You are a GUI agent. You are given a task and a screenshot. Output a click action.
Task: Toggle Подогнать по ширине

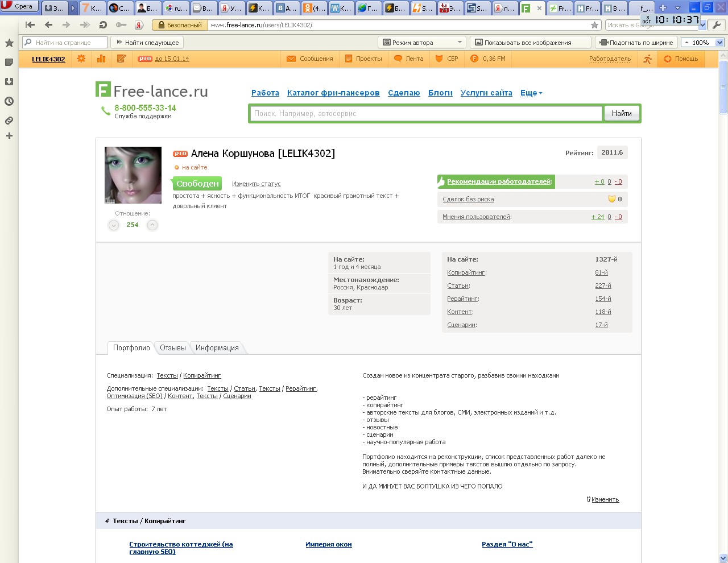tap(636, 43)
